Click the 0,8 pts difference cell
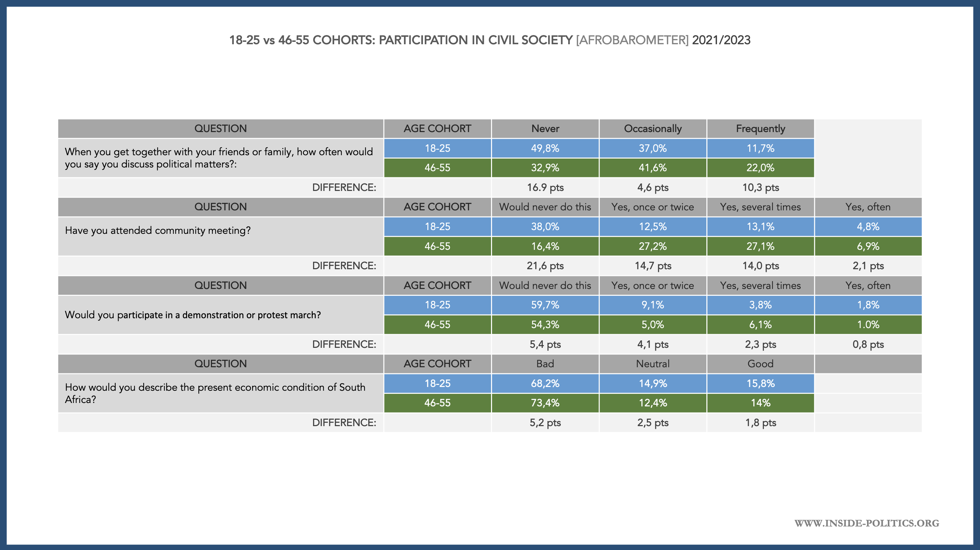 click(868, 344)
